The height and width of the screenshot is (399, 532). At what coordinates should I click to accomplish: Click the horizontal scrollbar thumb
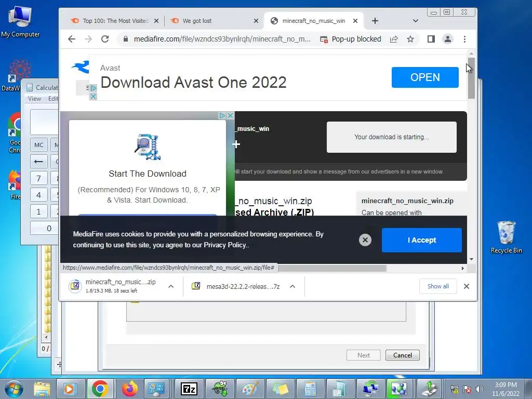click(x=332, y=268)
